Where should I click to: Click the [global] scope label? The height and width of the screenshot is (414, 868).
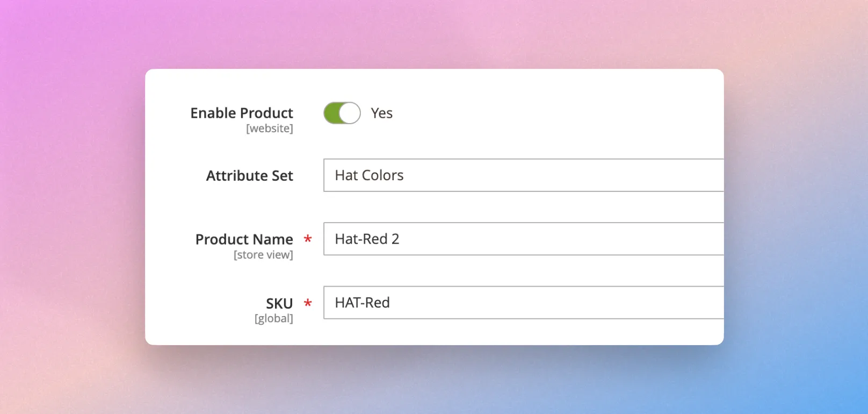(274, 318)
